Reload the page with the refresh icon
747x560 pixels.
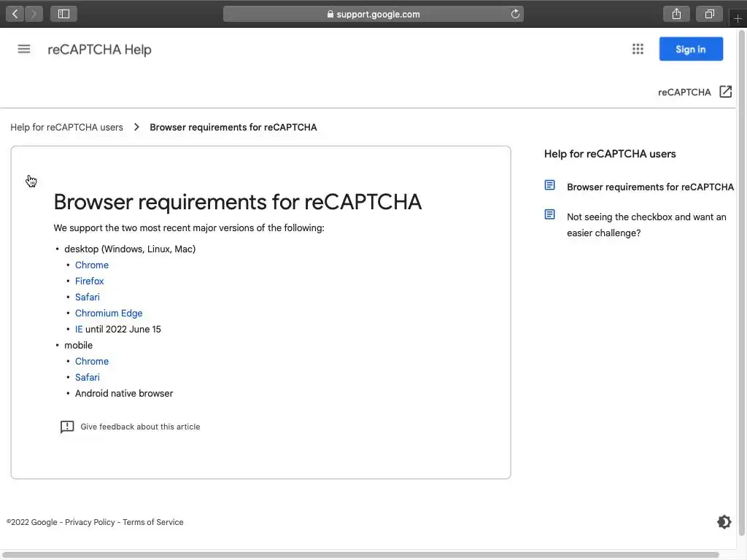(x=515, y=14)
